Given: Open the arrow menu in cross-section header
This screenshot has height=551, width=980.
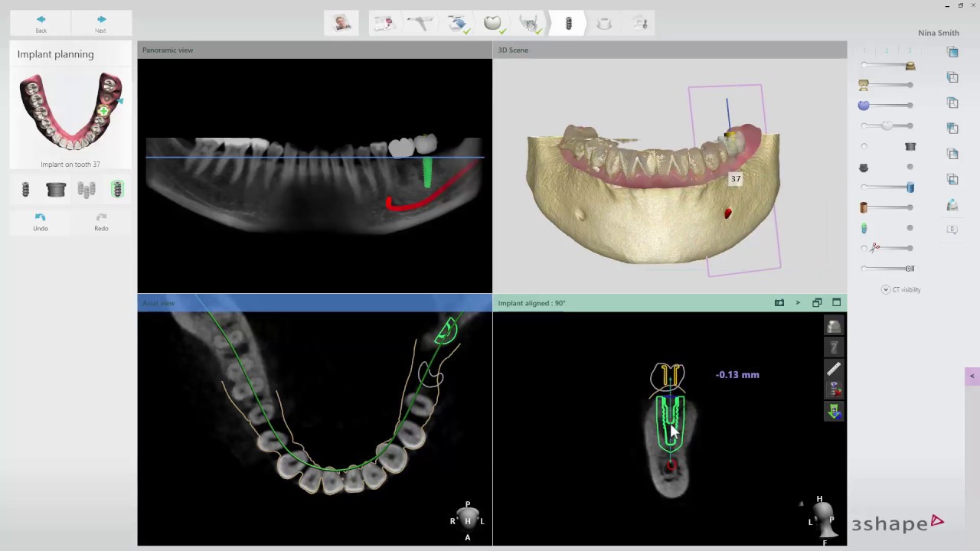Looking at the screenshot, I should coord(797,303).
